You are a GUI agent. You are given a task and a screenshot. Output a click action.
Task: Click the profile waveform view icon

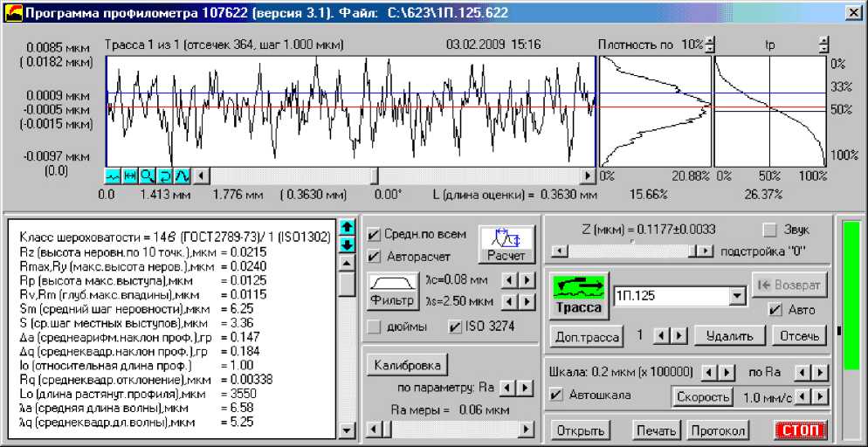[x=113, y=175]
